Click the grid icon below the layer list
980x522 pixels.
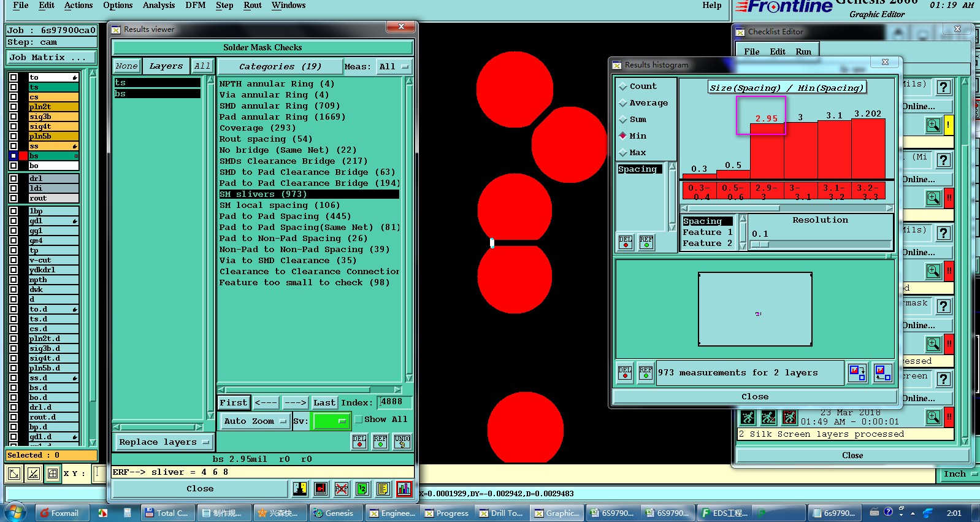click(53, 474)
